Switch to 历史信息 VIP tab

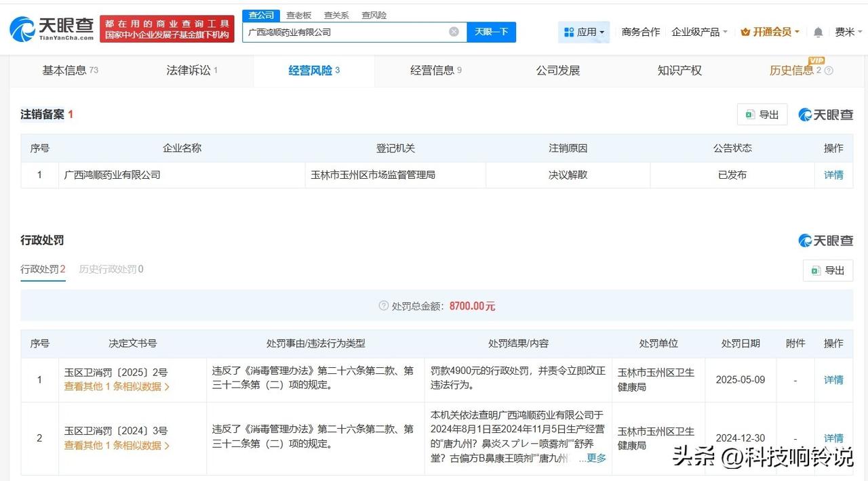click(795, 70)
